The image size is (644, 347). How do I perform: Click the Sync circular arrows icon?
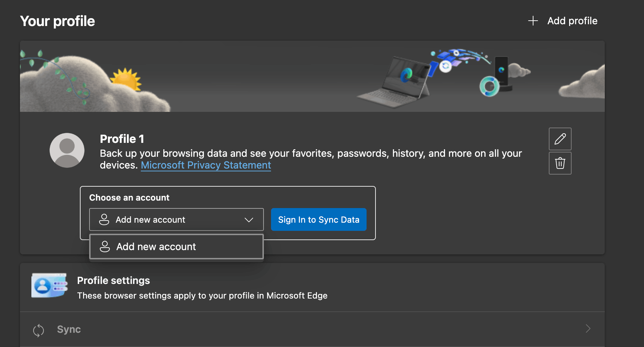(x=39, y=330)
